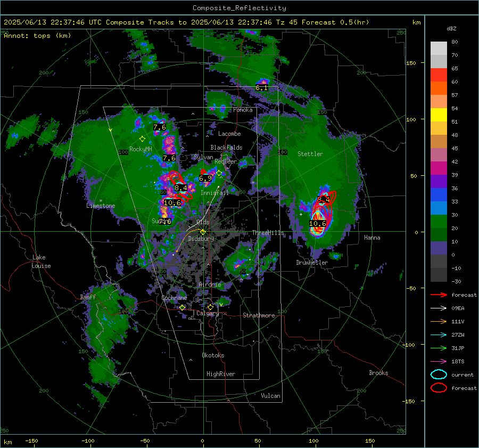The width and height of the screenshot is (479, 448).
Task: Click the 6.9 storm top label near RedDeer
Action: 205,178
